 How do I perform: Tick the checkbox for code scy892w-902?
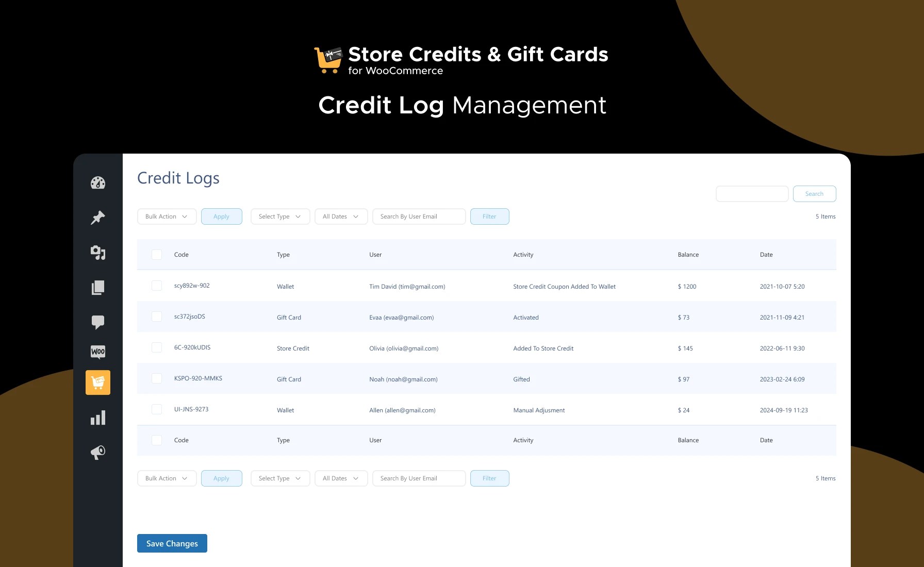coord(156,286)
